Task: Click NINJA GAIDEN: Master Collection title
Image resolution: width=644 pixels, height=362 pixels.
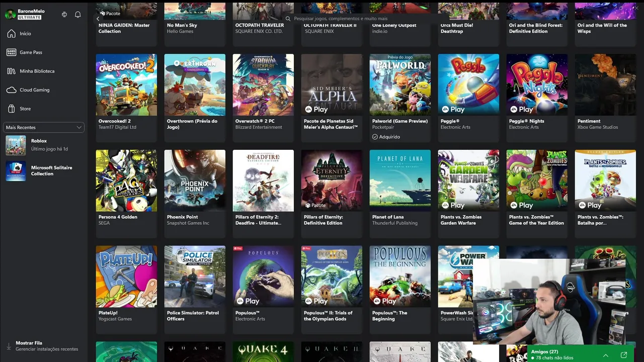Action: pos(124,28)
